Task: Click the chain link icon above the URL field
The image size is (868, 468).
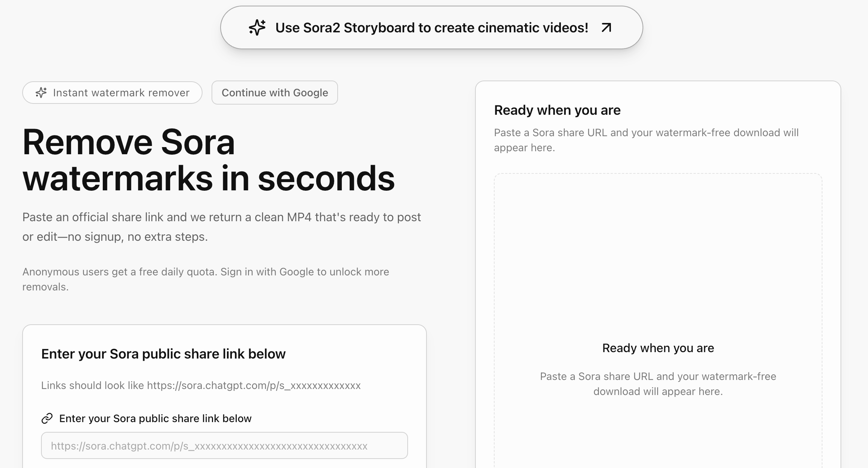Action: (47, 418)
